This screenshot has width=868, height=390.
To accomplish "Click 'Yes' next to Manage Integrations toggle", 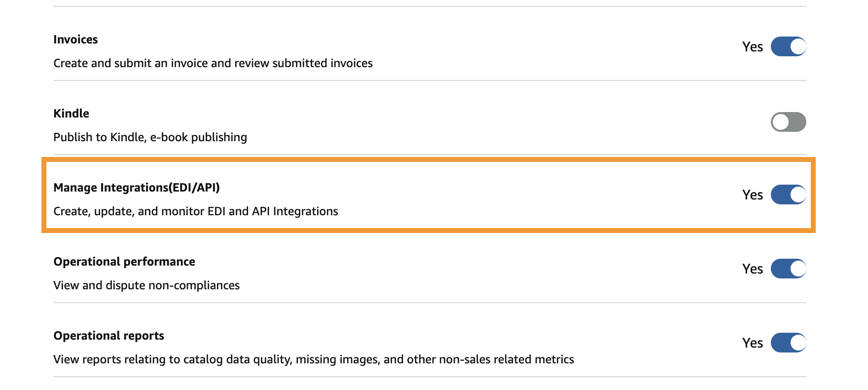I will pyautogui.click(x=752, y=195).
